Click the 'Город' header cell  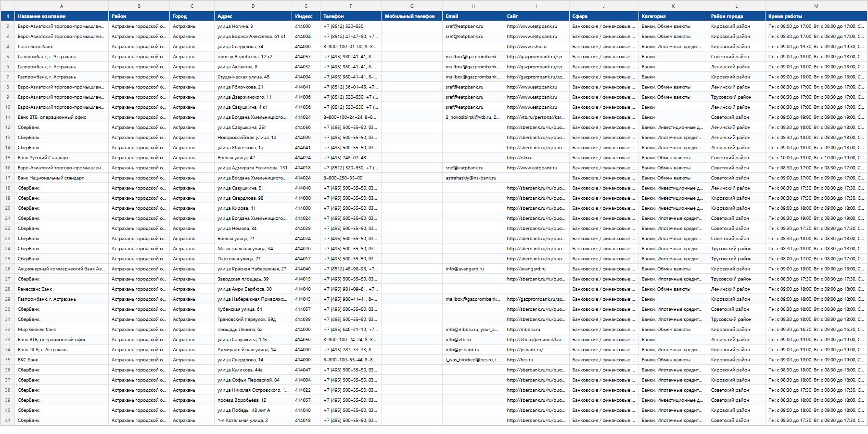click(192, 16)
